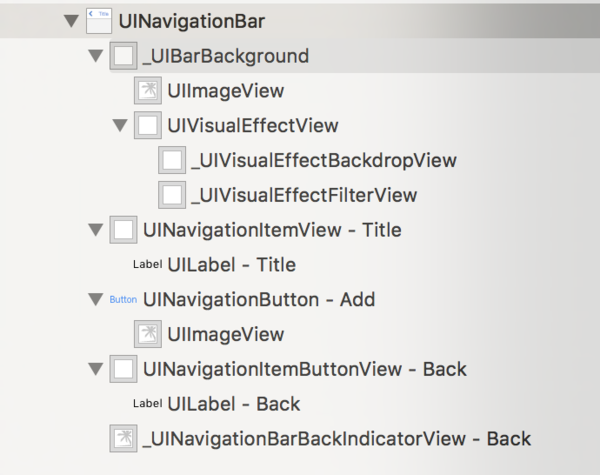Select the UINavigationItemView - Title row
Image resolution: width=600 pixels, height=475 pixels.
click(272, 230)
